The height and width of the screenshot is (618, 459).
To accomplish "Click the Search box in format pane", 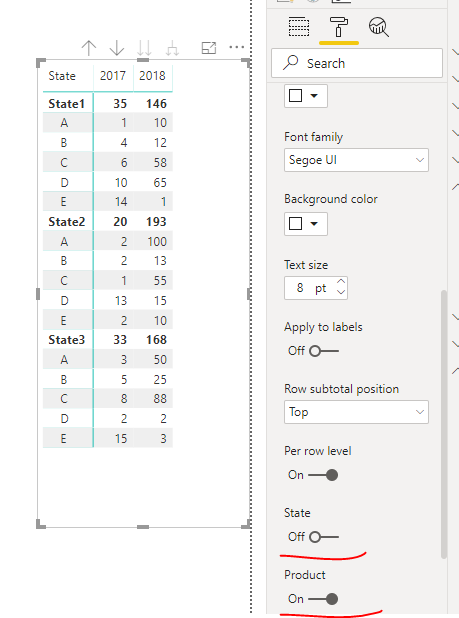I will [x=357, y=63].
